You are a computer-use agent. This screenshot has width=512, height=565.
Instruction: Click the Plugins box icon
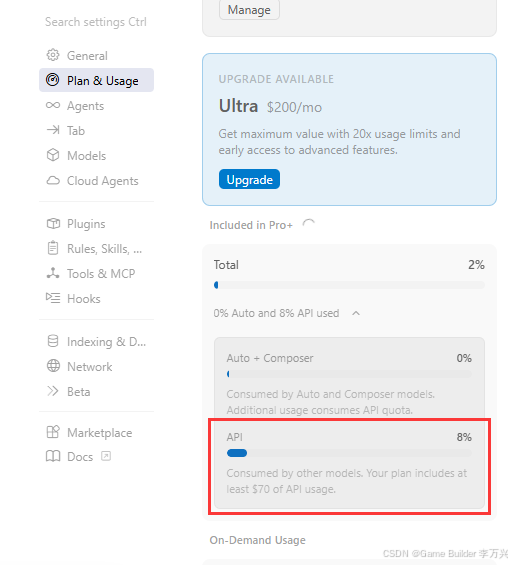pos(53,223)
